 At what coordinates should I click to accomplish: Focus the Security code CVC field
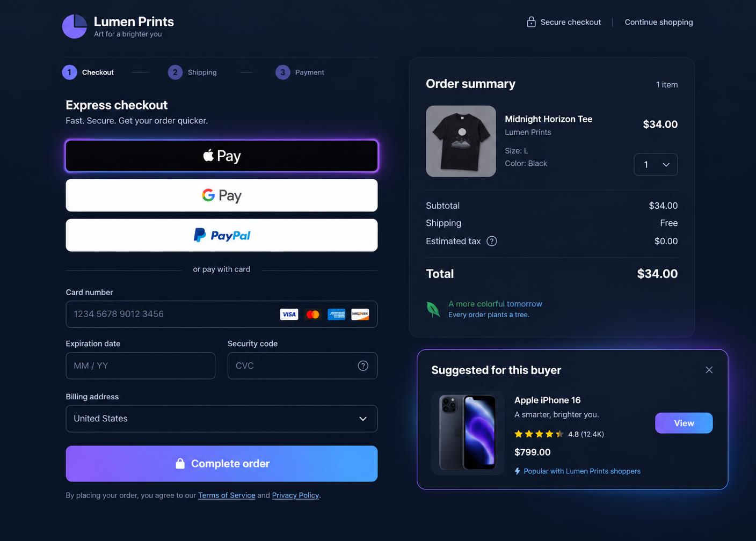pos(302,365)
